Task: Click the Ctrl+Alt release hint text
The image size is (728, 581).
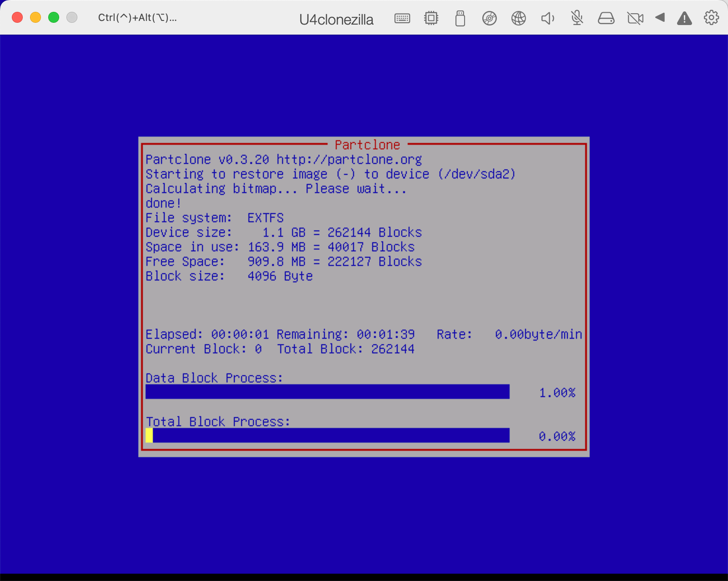Action: [137, 18]
